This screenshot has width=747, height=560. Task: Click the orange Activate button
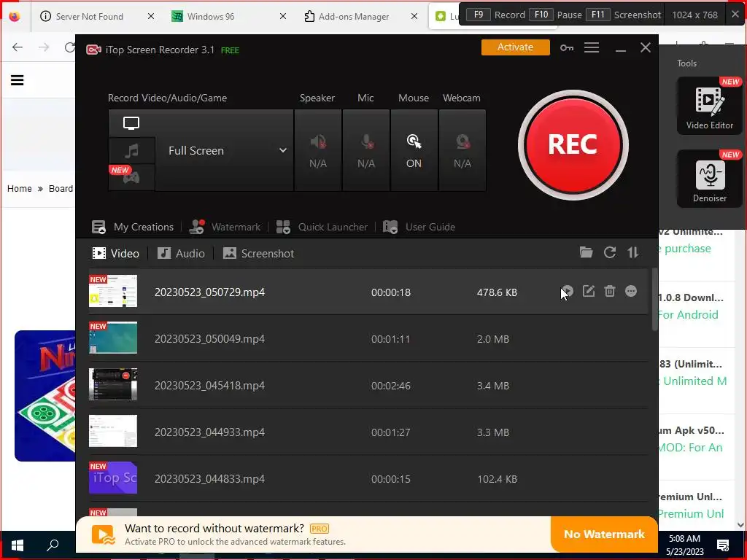coord(515,47)
